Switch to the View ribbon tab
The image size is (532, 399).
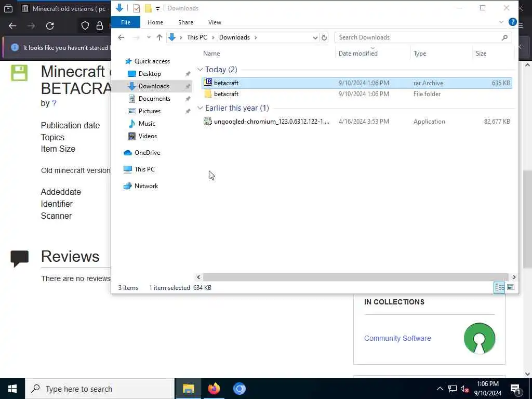(x=215, y=22)
